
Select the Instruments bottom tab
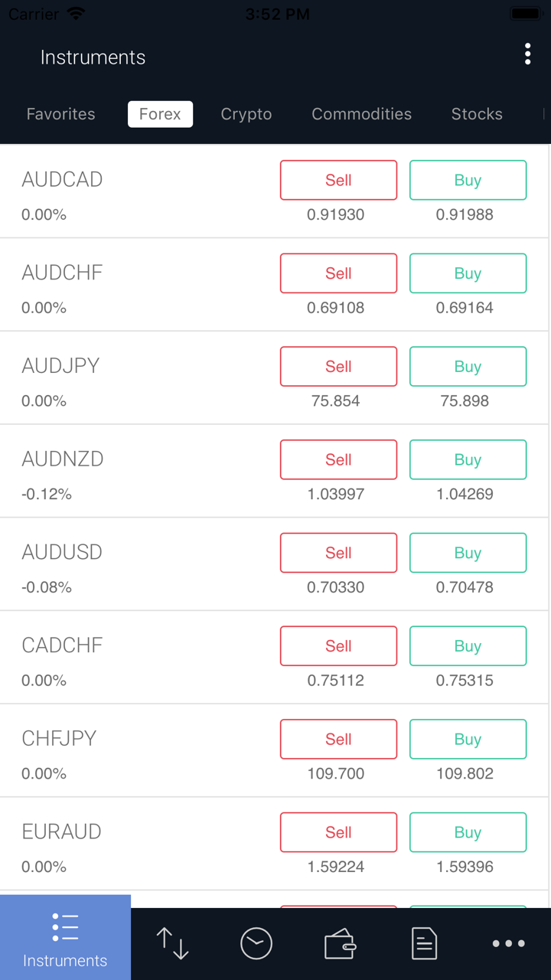[65, 938]
